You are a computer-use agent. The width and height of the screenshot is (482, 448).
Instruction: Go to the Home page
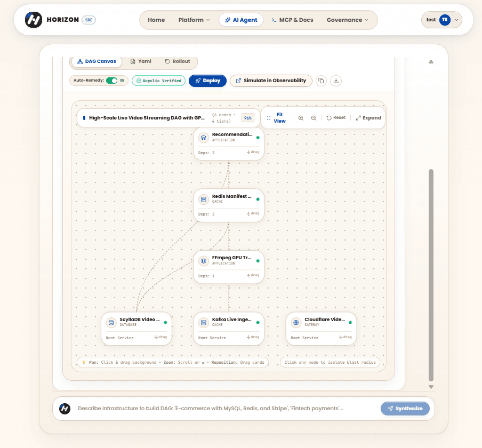156,20
